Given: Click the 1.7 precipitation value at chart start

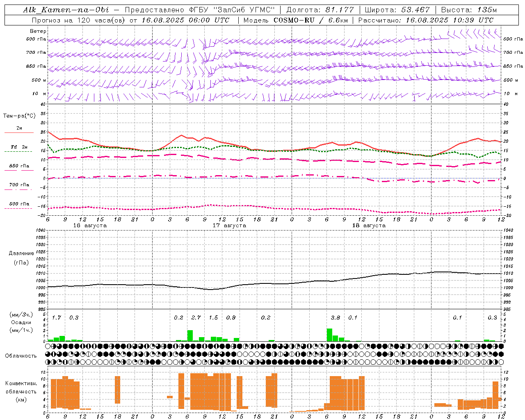Looking at the screenshot, I should [x=57, y=317].
